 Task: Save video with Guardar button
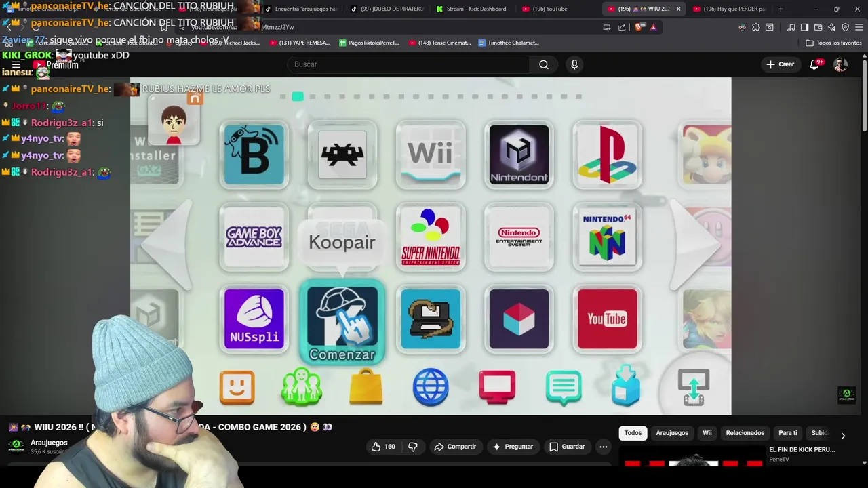click(567, 447)
